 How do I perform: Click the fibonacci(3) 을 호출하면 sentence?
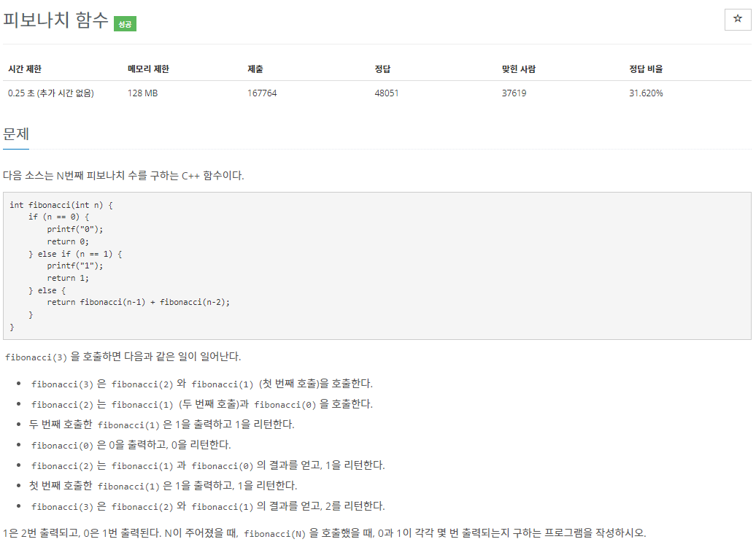click(x=123, y=357)
